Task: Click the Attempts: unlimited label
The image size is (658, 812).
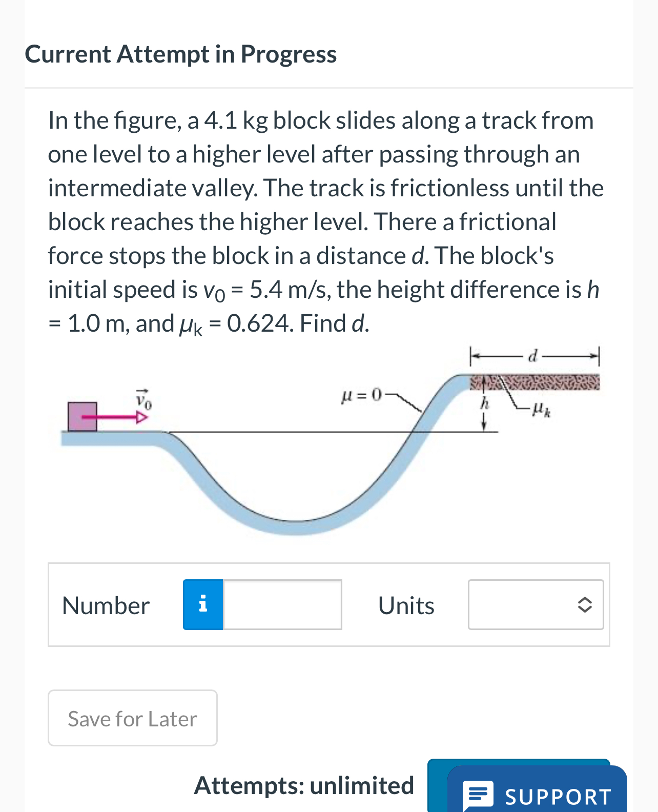Action: pyautogui.click(x=303, y=784)
